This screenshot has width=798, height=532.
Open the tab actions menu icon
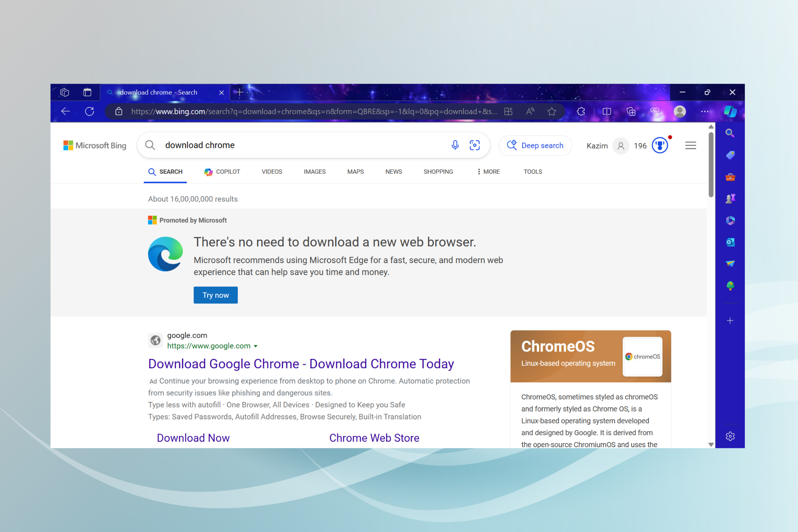87,92
